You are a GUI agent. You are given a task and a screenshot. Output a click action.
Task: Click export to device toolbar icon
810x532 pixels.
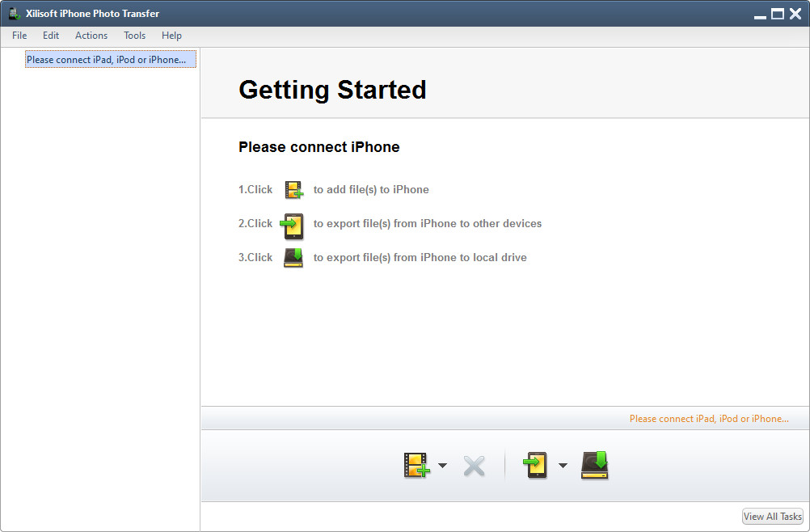point(535,465)
